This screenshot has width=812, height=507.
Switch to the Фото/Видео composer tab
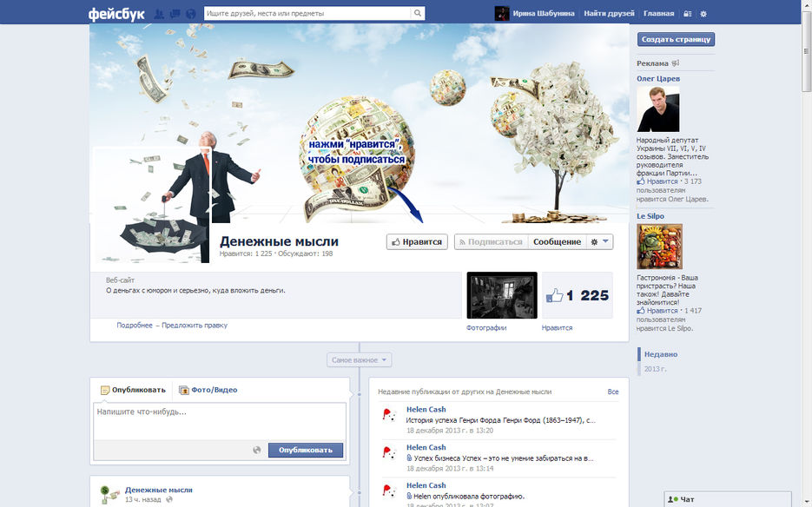tap(208, 390)
